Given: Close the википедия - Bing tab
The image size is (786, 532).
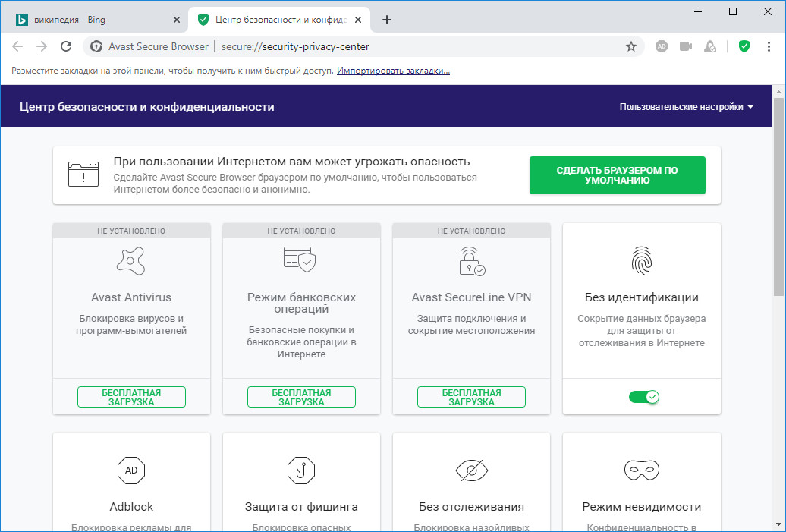Looking at the screenshot, I should [x=177, y=20].
